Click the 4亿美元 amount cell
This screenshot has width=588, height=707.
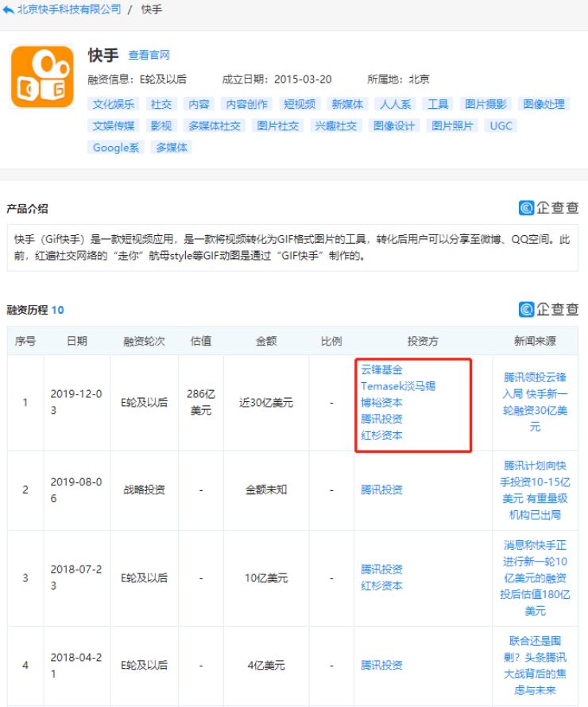click(266, 665)
